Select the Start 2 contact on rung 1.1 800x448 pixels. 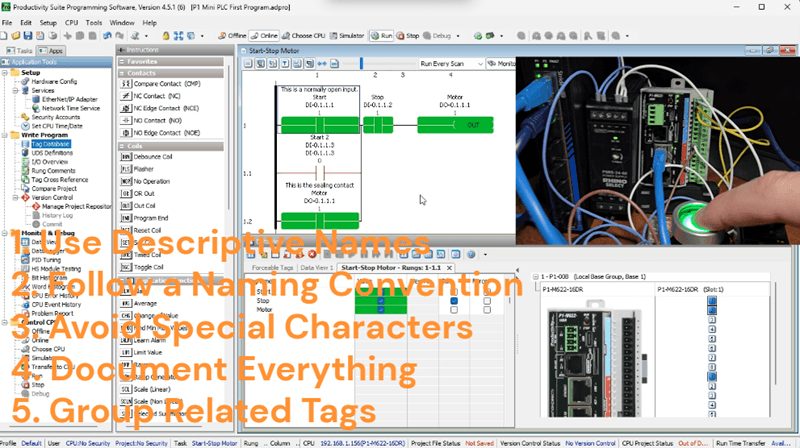tap(320, 173)
